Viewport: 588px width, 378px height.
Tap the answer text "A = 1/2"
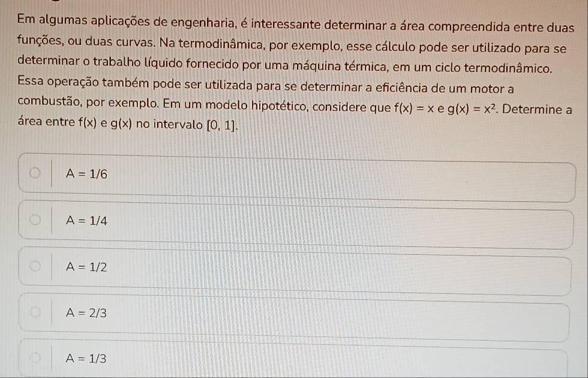click(88, 267)
